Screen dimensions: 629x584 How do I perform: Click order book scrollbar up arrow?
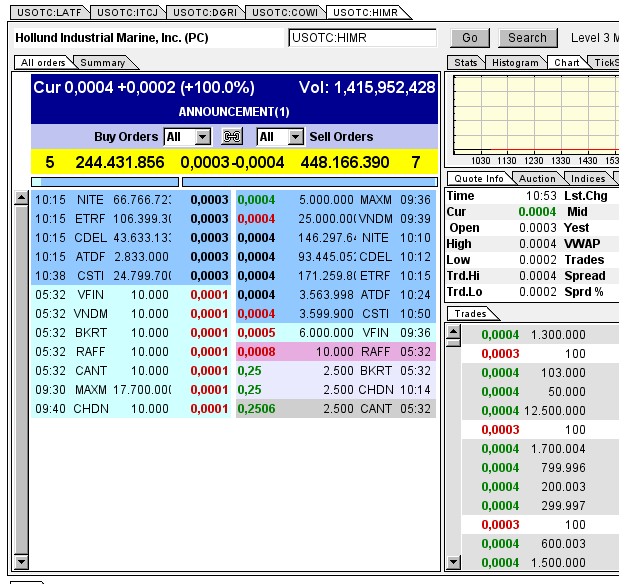21,198
